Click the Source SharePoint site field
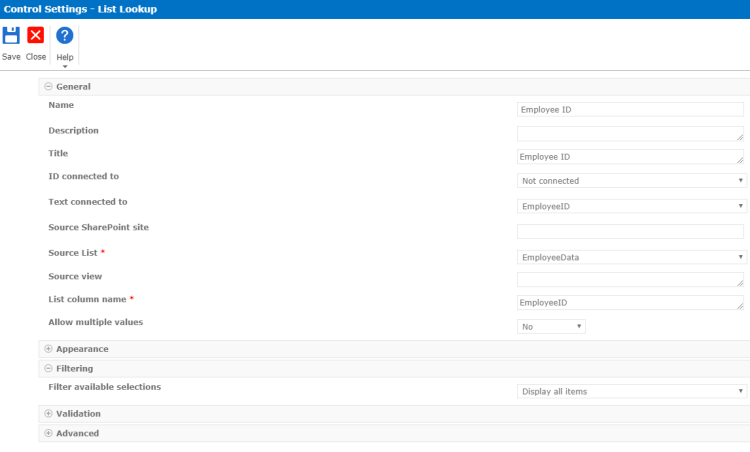Screen dimensions: 750x452 (630, 232)
